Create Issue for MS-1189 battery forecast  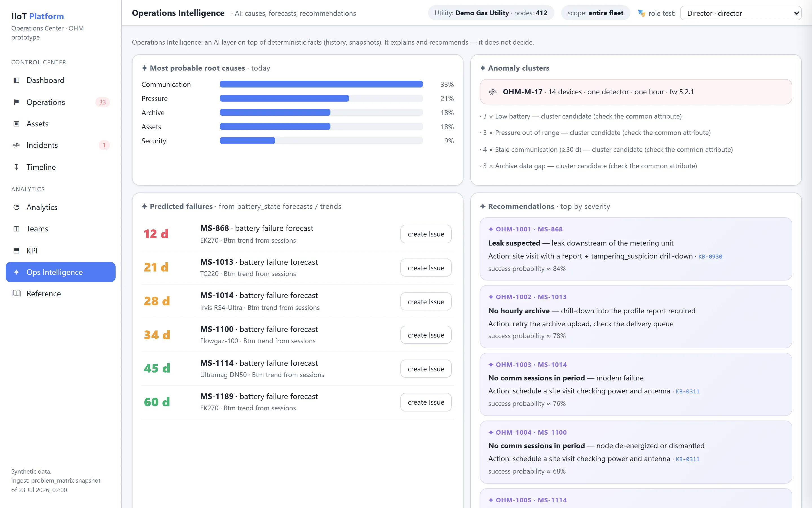(426, 402)
